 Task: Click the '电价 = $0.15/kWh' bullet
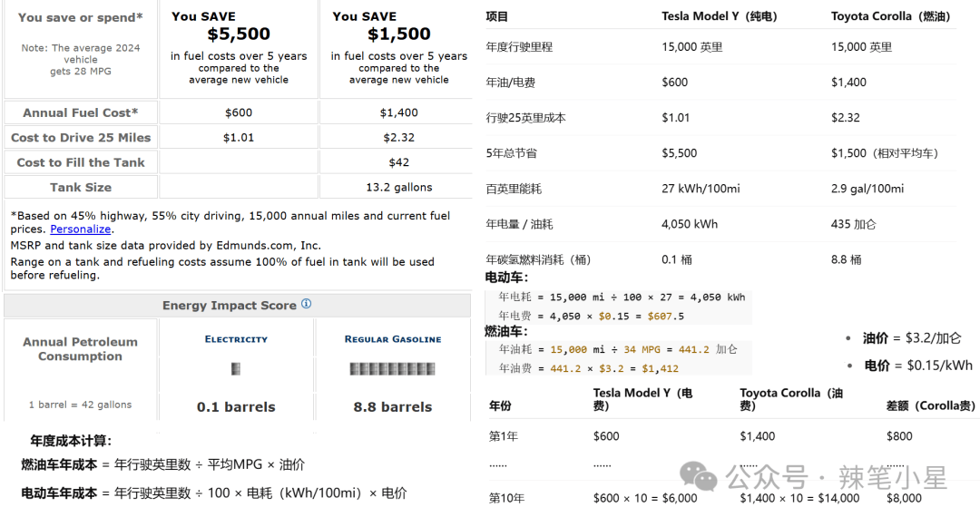(x=918, y=366)
